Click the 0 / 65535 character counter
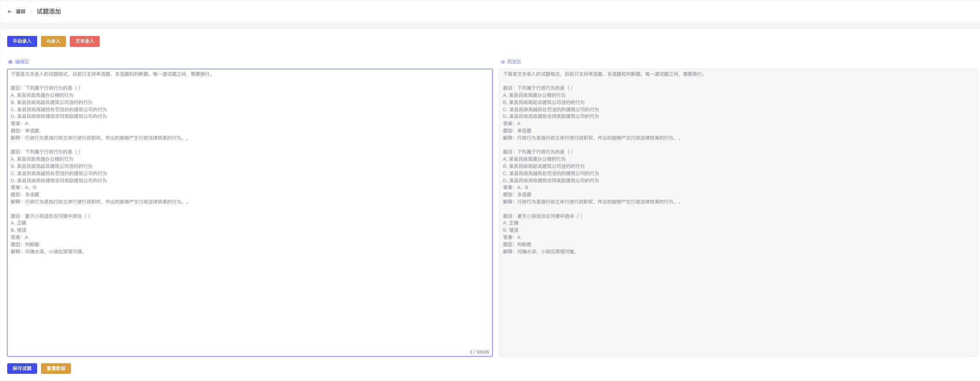This screenshot has height=381, width=980. click(x=478, y=351)
